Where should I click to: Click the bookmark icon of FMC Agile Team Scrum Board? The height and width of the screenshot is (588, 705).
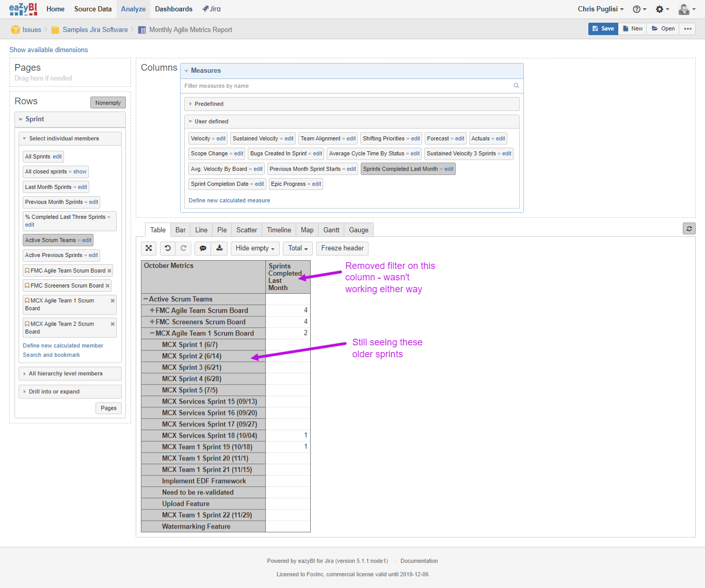coord(27,271)
